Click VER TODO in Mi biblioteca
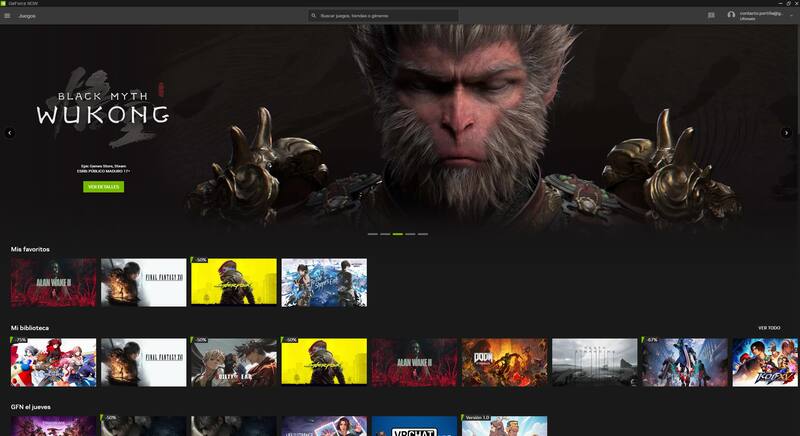 pyautogui.click(x=768, y=327)
